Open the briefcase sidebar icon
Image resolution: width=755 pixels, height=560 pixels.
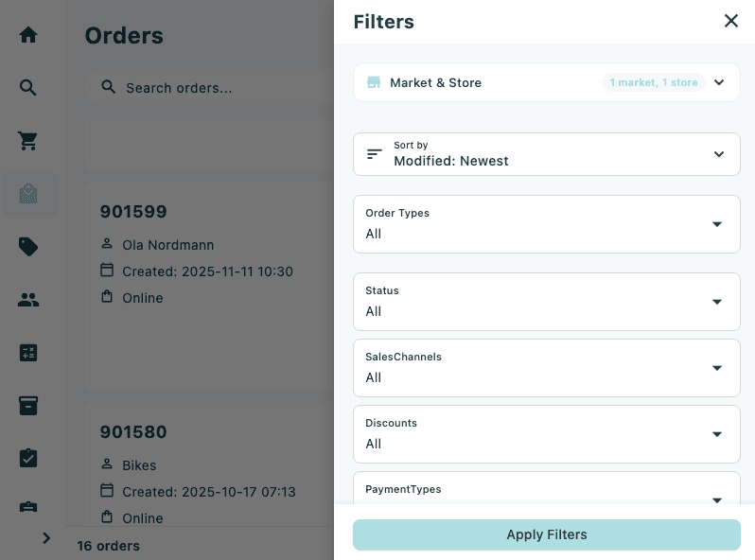point(28,506)
